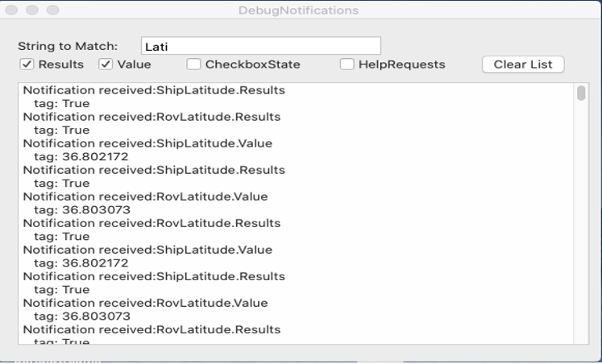This screenshot has width=602, height=364.
Task: Click the String to Match label
Action: click(x=68, y=46)
